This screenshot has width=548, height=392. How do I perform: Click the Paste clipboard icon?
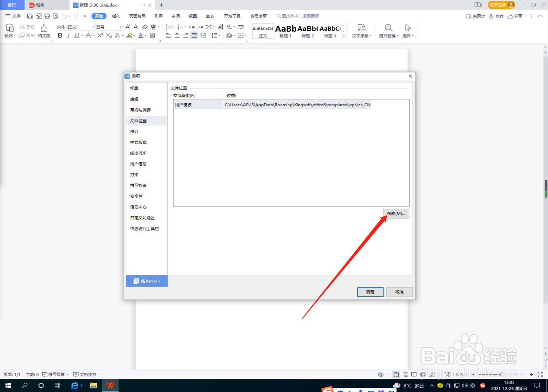pyautogui.click(x=10, y=28)
